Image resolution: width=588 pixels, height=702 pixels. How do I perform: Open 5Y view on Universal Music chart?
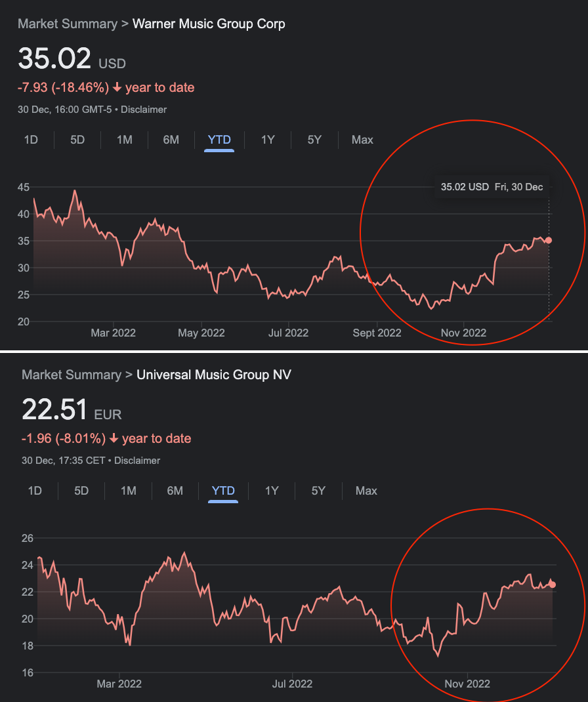[318, 491]
